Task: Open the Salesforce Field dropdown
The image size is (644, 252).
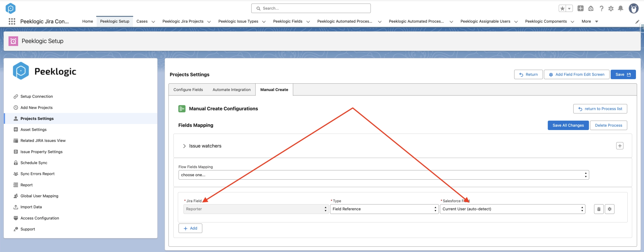Action: (512, 209)
